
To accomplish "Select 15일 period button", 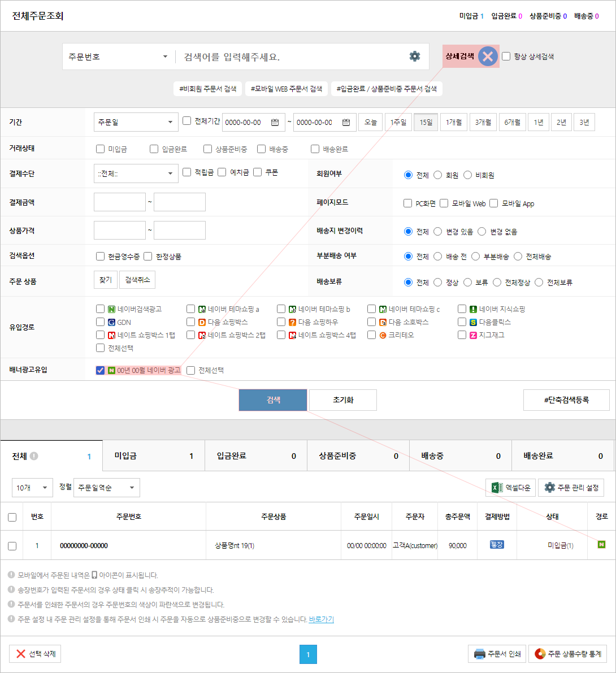I will click(426, 122).
